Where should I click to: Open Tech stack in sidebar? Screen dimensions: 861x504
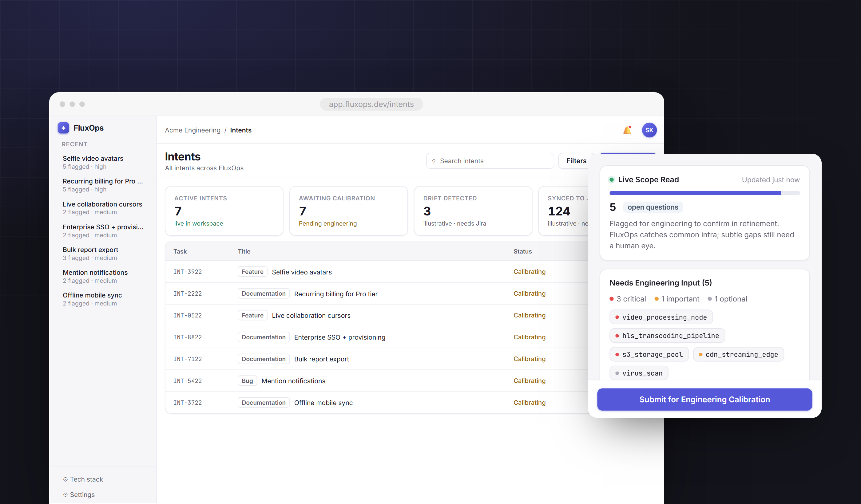83,479
